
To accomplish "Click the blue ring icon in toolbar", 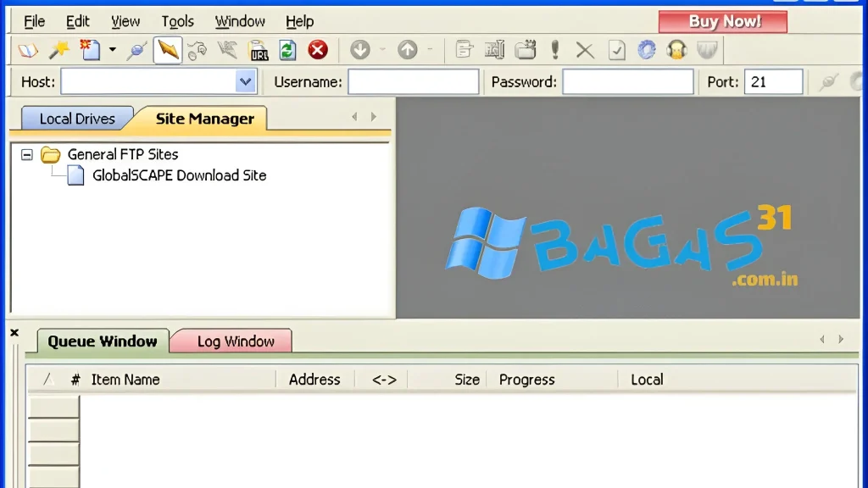I will click(647, 50).
